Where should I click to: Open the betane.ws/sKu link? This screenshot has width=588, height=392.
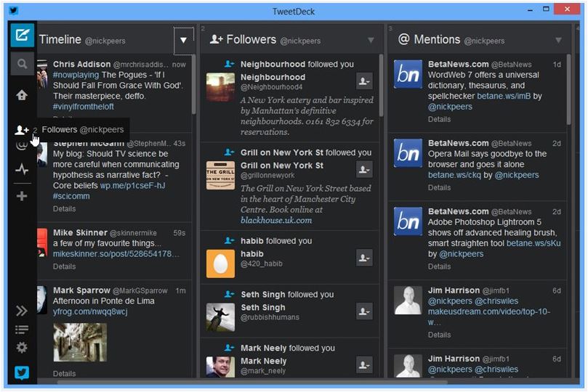click(x=533, y=243)
